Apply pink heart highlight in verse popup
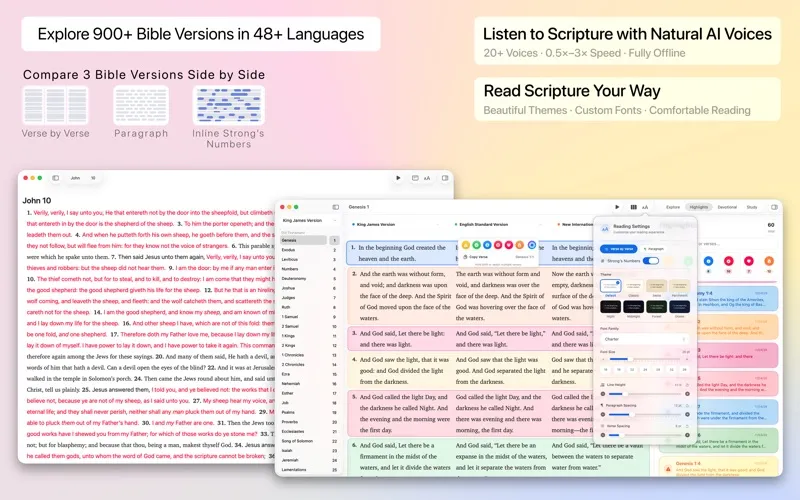The width and height of the screenshot is (800, 500). click(x=509, y=245)
